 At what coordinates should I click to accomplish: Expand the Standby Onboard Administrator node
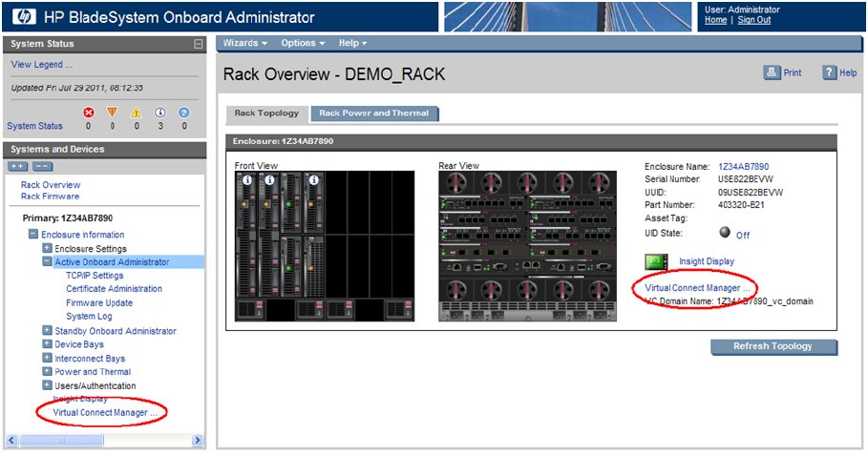click(x=47, y=331)
